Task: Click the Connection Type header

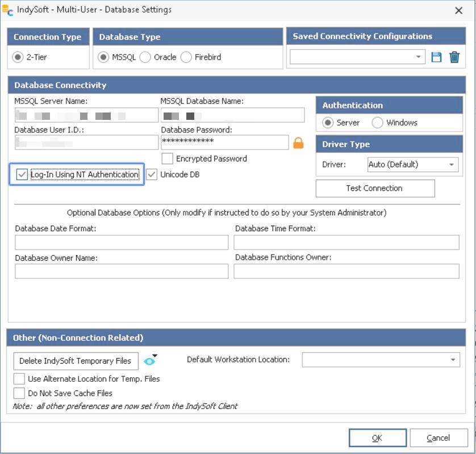Action: coord(48,37)
